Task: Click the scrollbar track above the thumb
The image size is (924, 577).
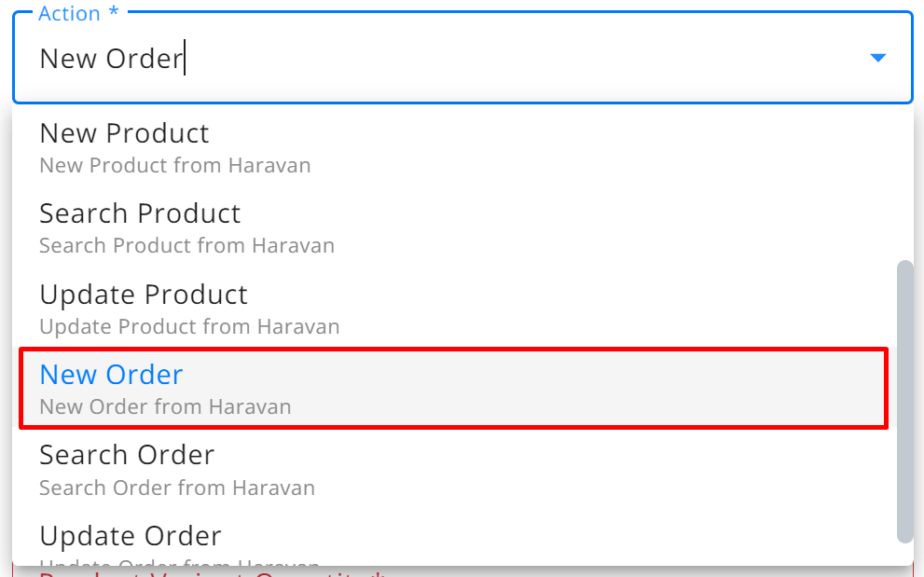Action: [x=904, y=183]
